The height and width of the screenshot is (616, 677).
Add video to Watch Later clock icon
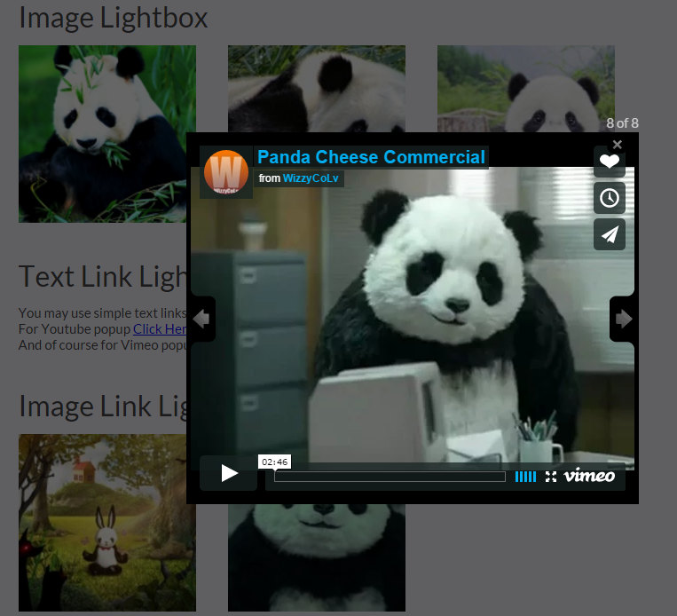pos(610,198)
